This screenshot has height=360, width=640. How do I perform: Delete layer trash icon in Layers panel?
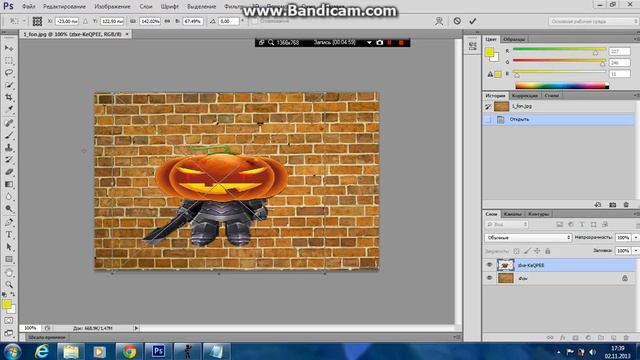[626, 338]
